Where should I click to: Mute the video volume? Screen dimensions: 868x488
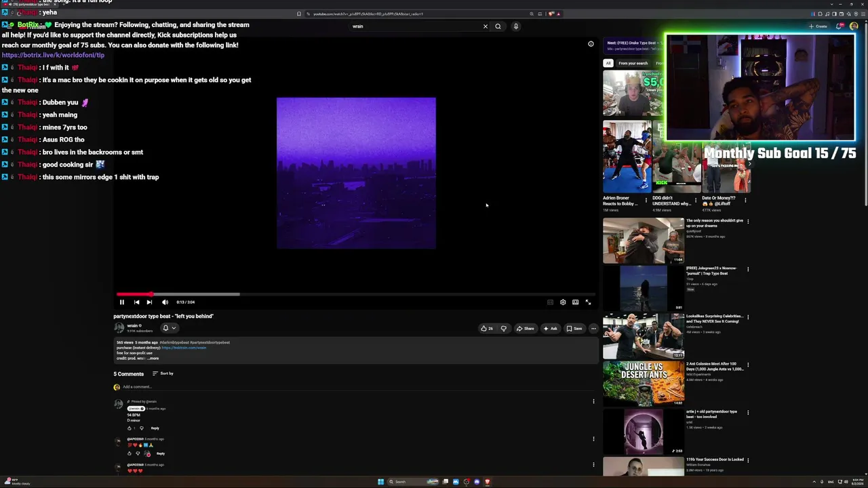pos(165,302)
